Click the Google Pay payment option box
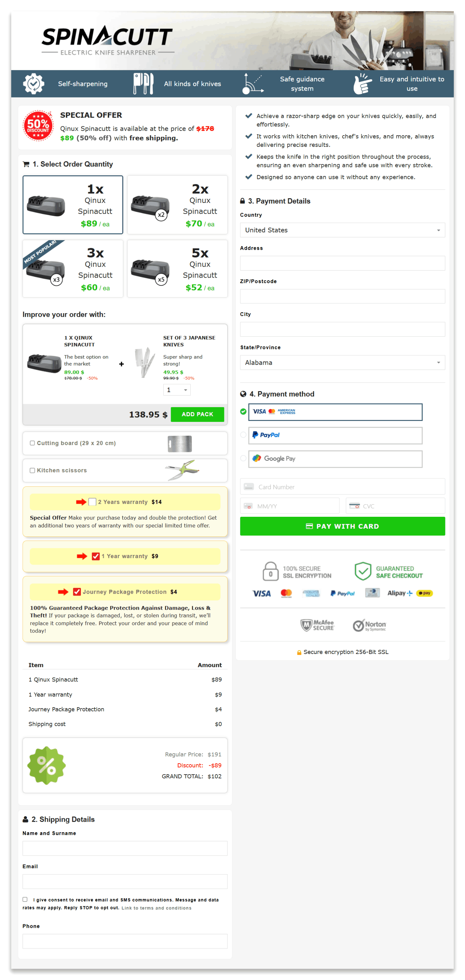 tap(335, 459)
